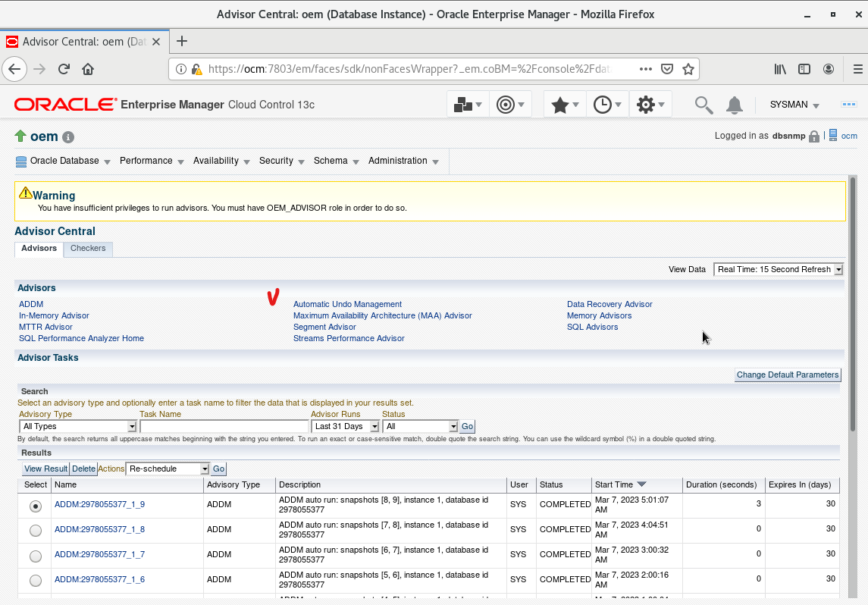Select the Advisors tab
The height and width of the screenshot is (605, 868).
pyautogui.click(x=39, y=249)
